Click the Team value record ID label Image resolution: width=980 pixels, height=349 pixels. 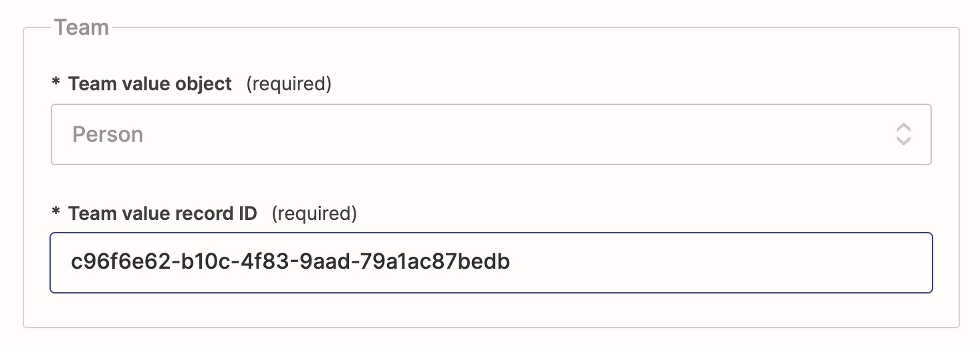click(x=163, y=213)
